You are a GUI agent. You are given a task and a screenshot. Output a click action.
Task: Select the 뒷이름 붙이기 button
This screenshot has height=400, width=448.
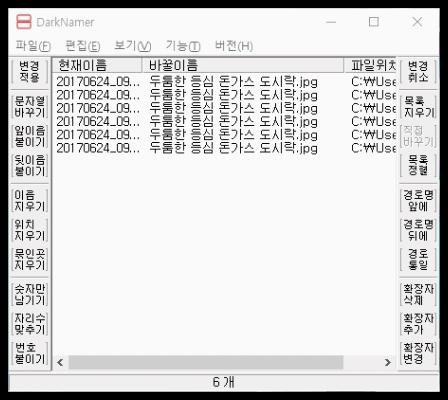tap(30, 166)
